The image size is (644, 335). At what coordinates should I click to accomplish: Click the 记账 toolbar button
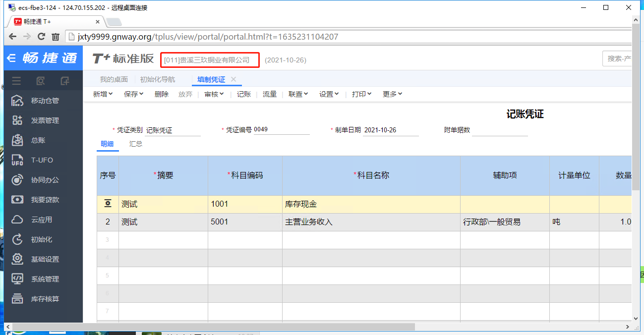pos(244,94)
